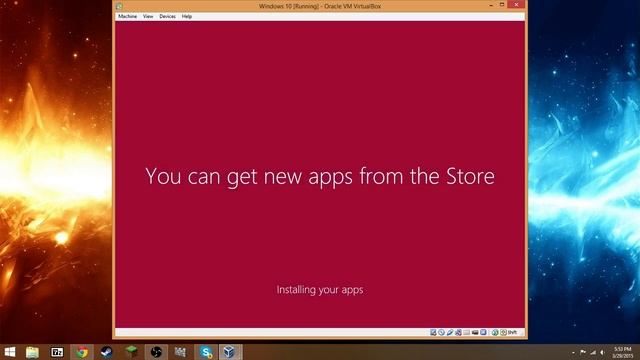Click the USB devices status icon
The width and height of the screenshot is (640, 360).
tap(450, 332)
